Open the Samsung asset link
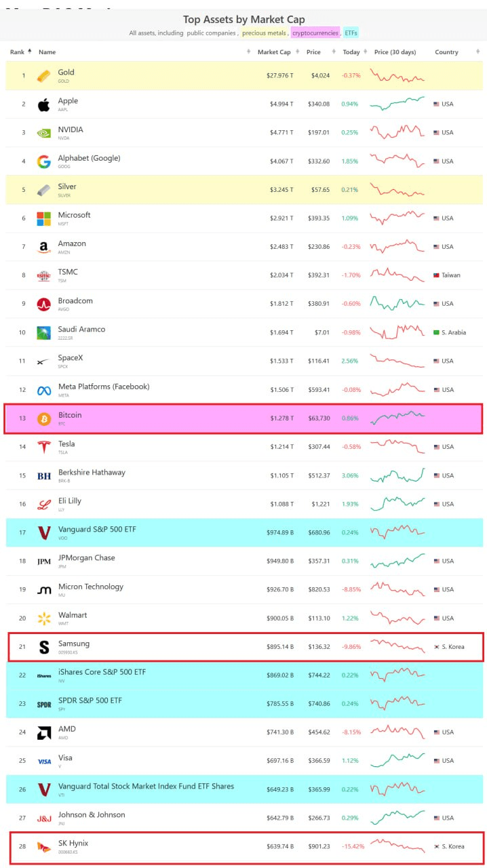The image size is (487, 868). (x=73, y=644)
